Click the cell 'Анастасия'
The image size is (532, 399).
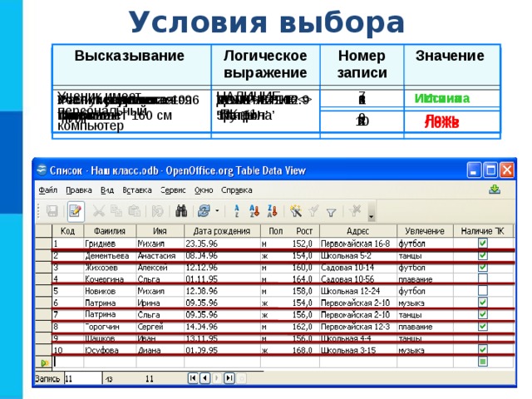(160, 255)
